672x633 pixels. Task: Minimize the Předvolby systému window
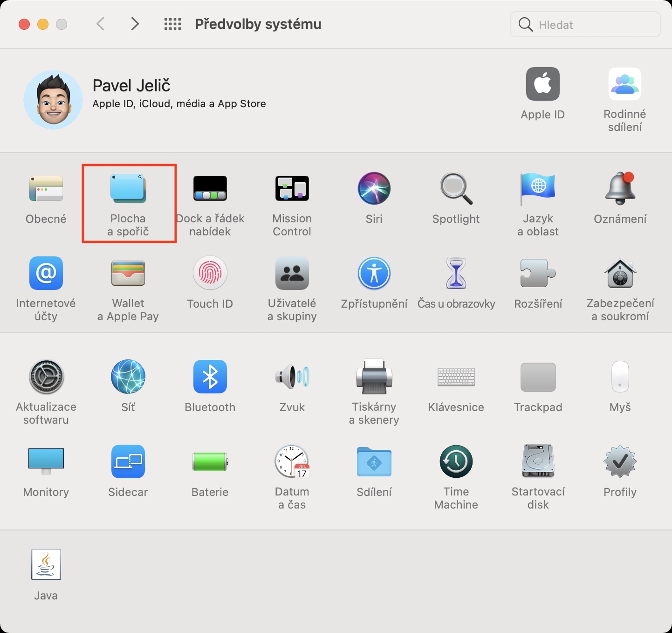(43, 24)
